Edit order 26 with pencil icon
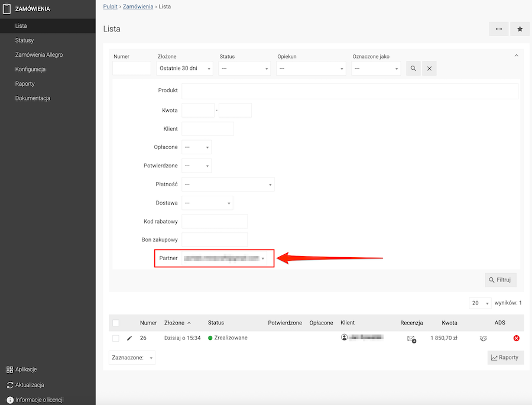Screen dimensions: 532x405 click(129, 338)
